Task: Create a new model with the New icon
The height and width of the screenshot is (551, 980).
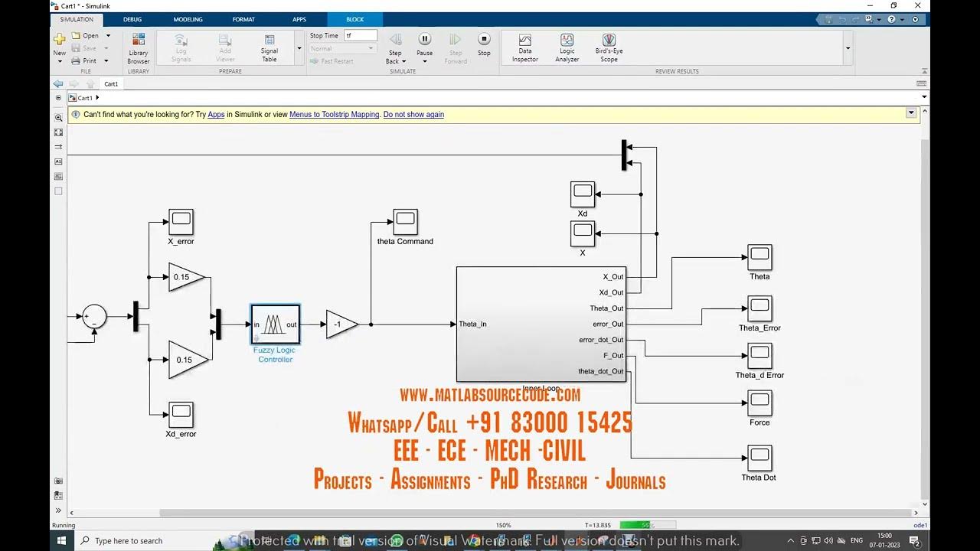Action: [59, 39]
